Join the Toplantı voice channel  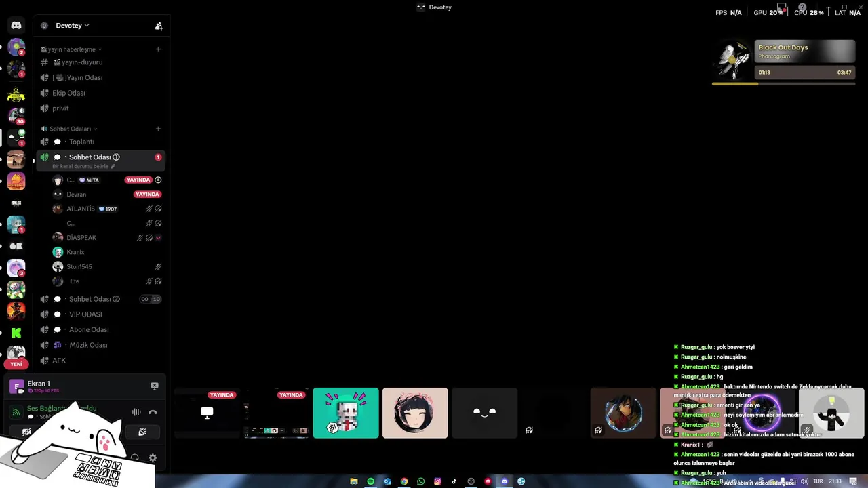(x=100, y=142)
